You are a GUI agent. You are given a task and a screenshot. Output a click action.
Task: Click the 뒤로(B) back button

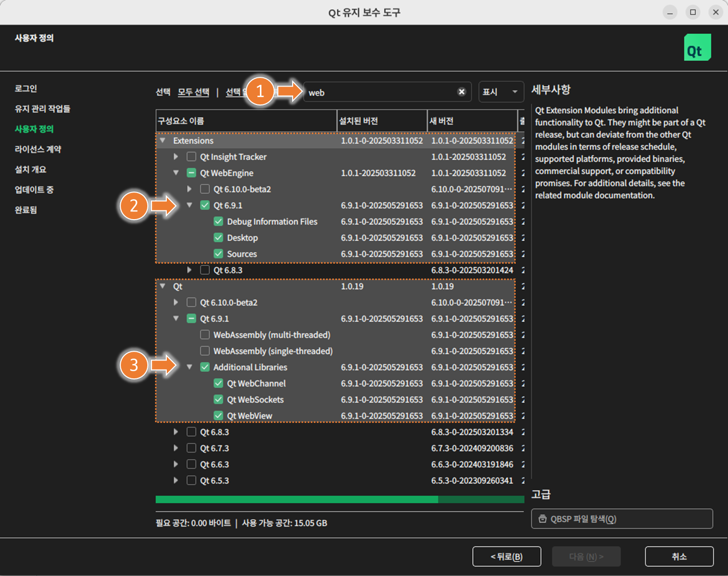[x=506, y=557]
